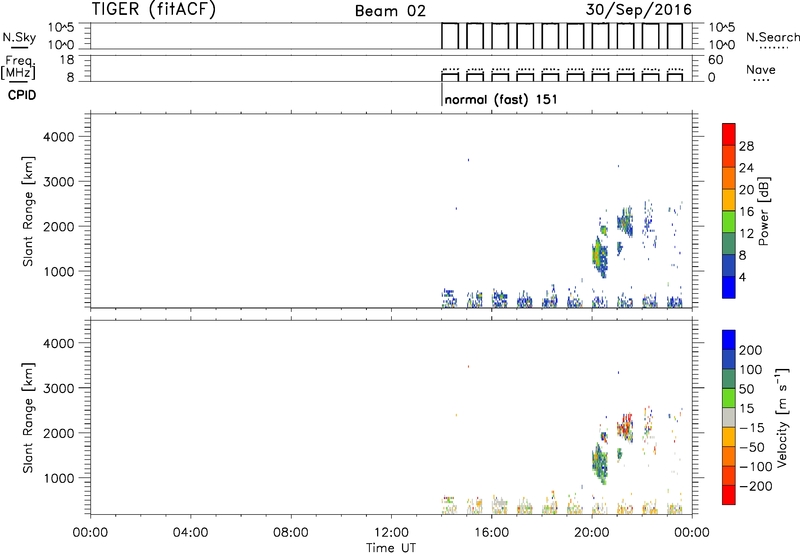Click the 15 label on Velocity colorbar

[746, 409]
